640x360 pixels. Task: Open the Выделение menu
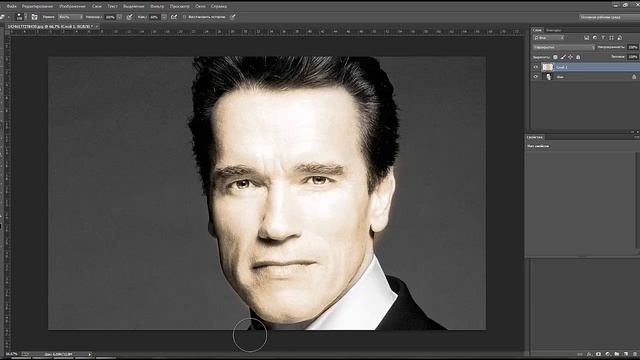click(133, 7)
